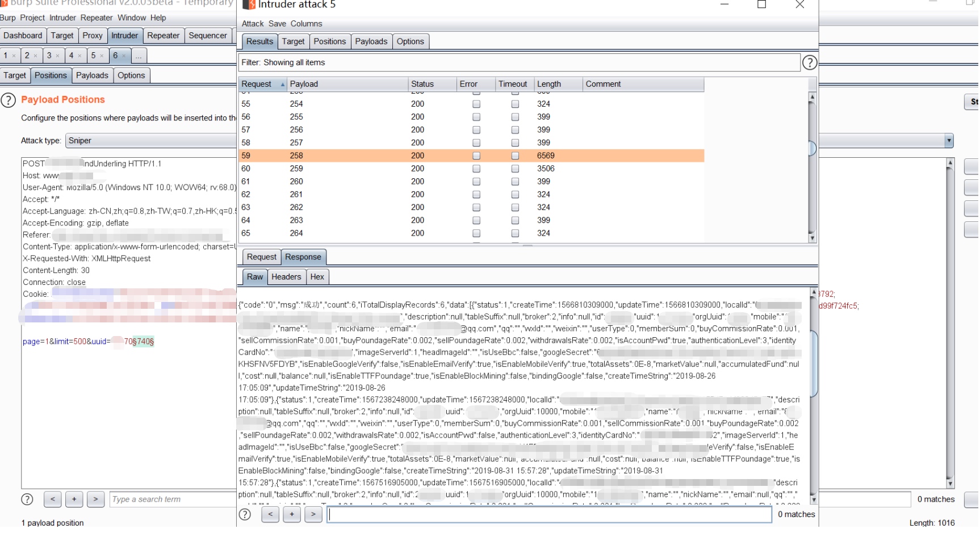The image size is (980, 533).
Task: Sort results by Length column
Action: coord(559,84)
